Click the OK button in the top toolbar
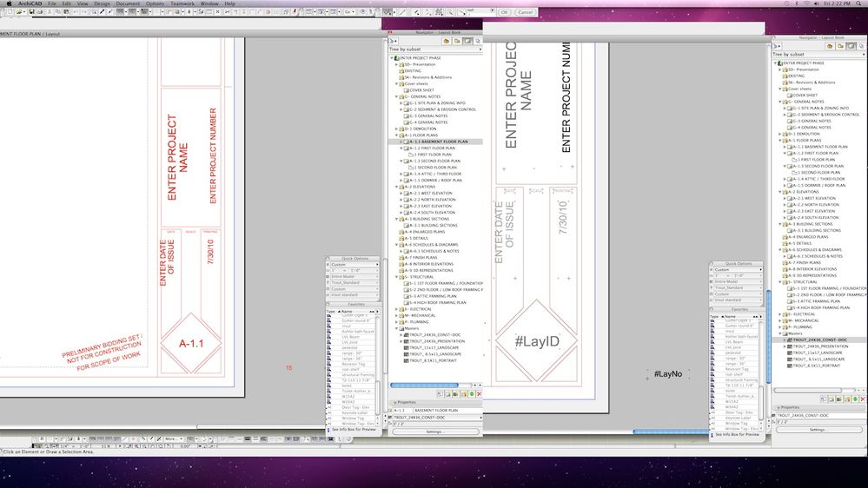 click(x=504, y=12)
